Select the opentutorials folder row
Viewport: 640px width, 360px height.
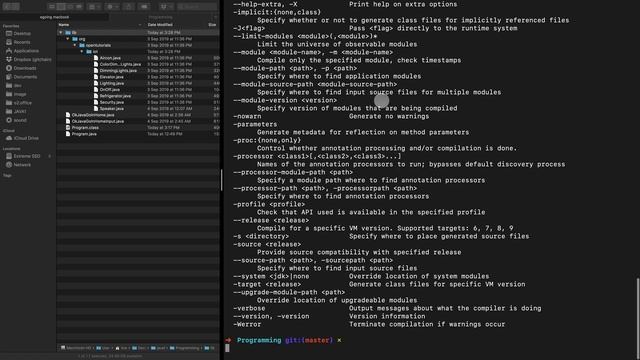[x=138, y=45]
